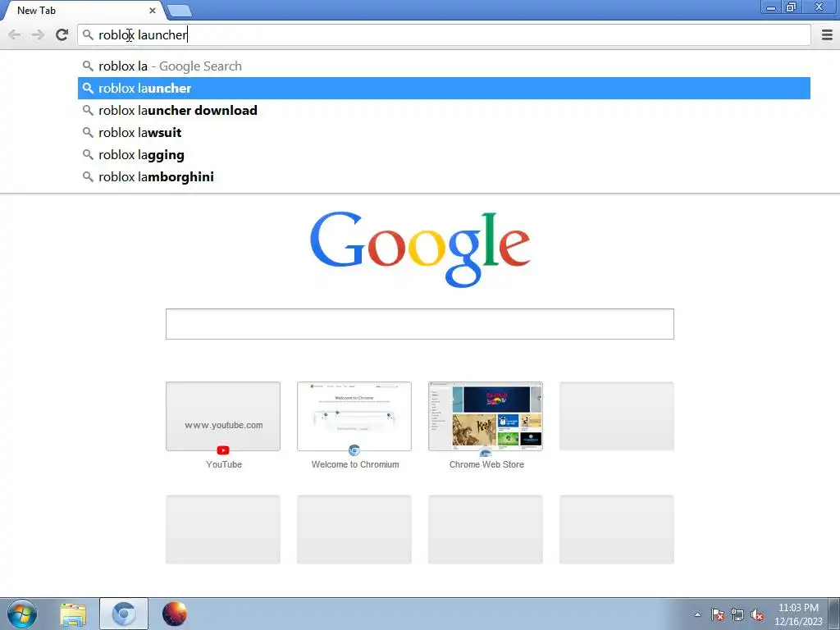Image resolution: width=840 pixels, height=630 pixels.
Task: Click the Chrome Web Store favicon on tile
Action: pos(486,453)
